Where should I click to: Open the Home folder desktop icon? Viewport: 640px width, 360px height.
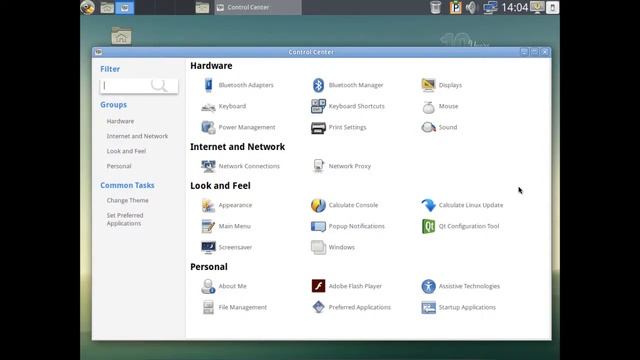click(x=121, y=36)
